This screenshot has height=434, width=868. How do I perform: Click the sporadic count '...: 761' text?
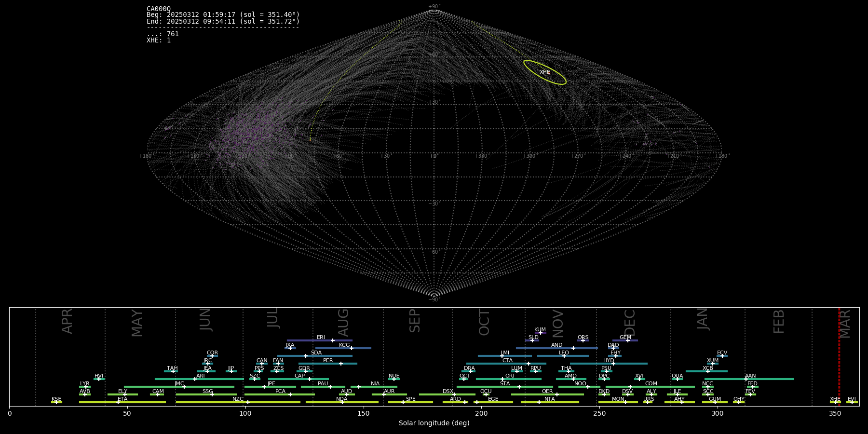click(163, 34)
